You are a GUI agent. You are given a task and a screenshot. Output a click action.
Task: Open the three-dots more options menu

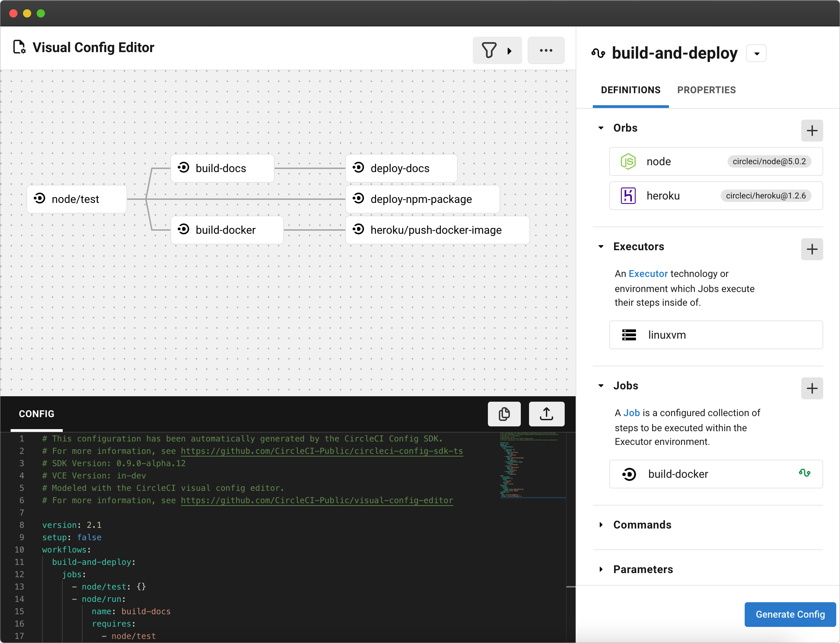click(x=545, y=50)
